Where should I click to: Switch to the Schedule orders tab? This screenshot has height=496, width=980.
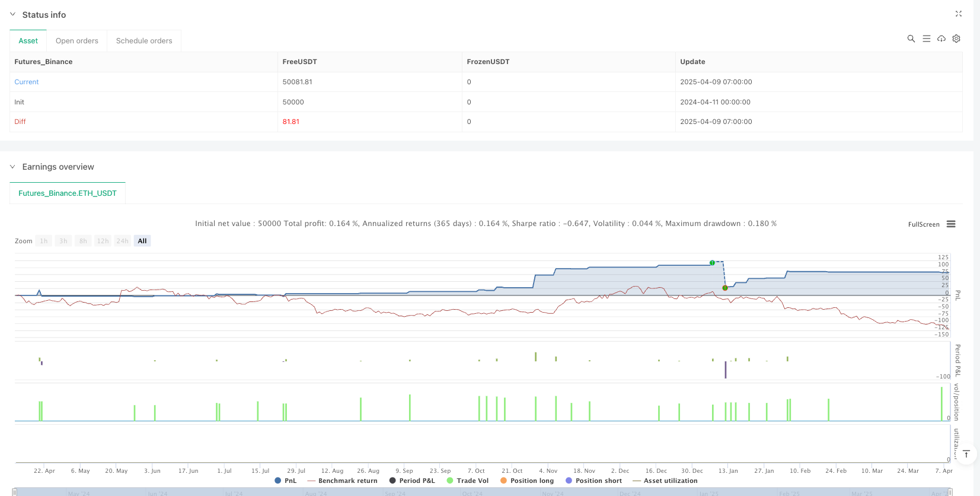(144, 41)
